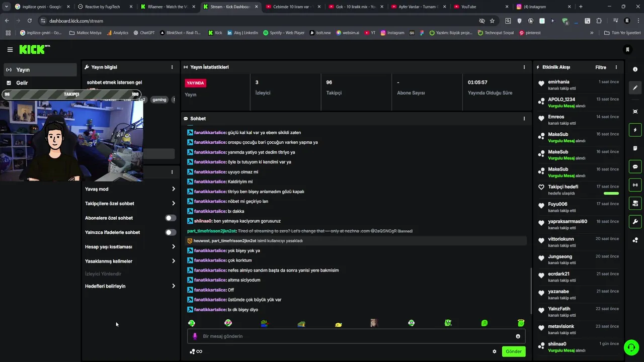
Task: Open the Spotify – Web Player bookmark
Action: [283, 33]
